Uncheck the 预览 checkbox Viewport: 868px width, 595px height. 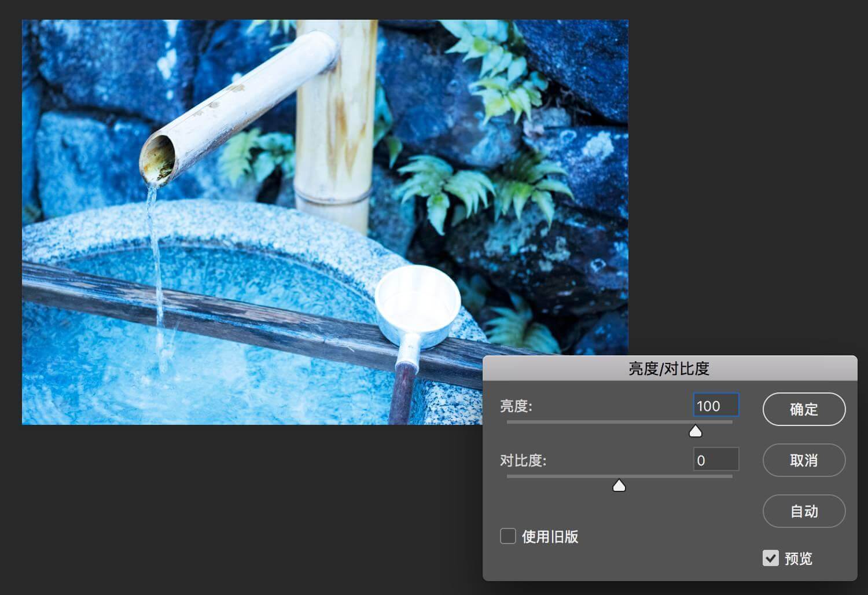[x=770, y=558]
